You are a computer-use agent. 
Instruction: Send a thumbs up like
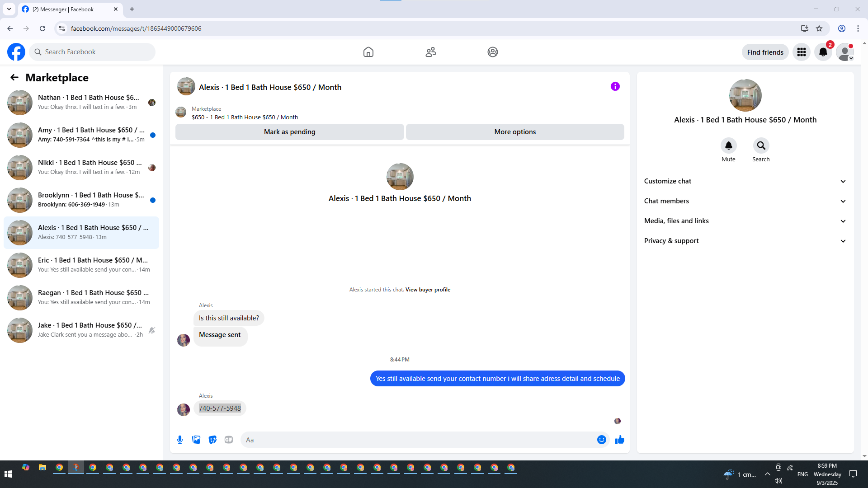[x=620, y=440]
